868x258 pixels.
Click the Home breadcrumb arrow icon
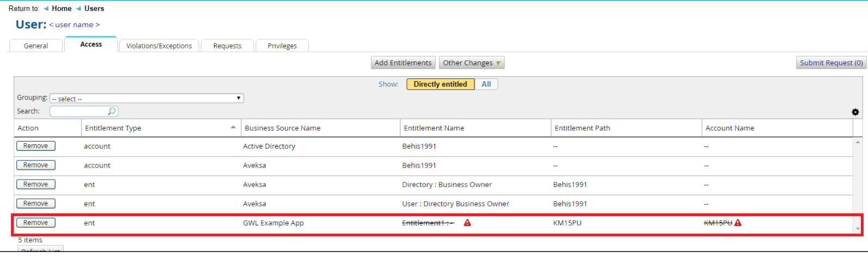pyautogui.click(x=46, y=9)
